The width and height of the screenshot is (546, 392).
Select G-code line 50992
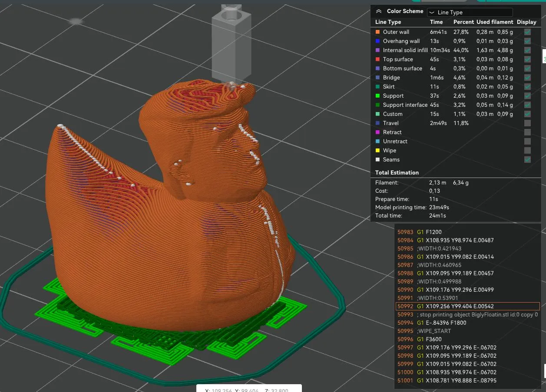pos(467,306)
